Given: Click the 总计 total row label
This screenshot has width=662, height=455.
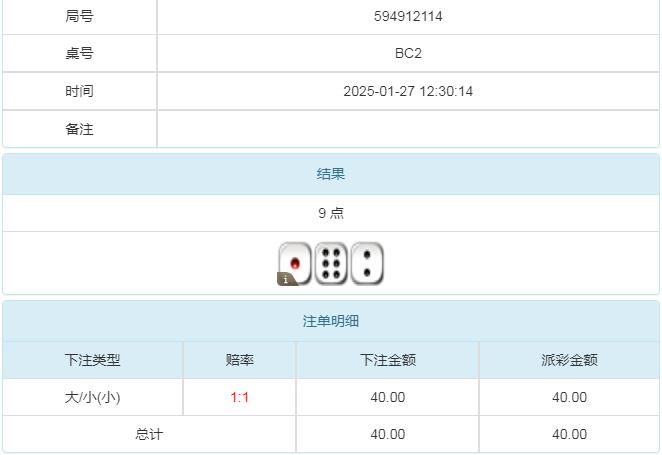Looking at the screenshot, I should click(150, 434).
